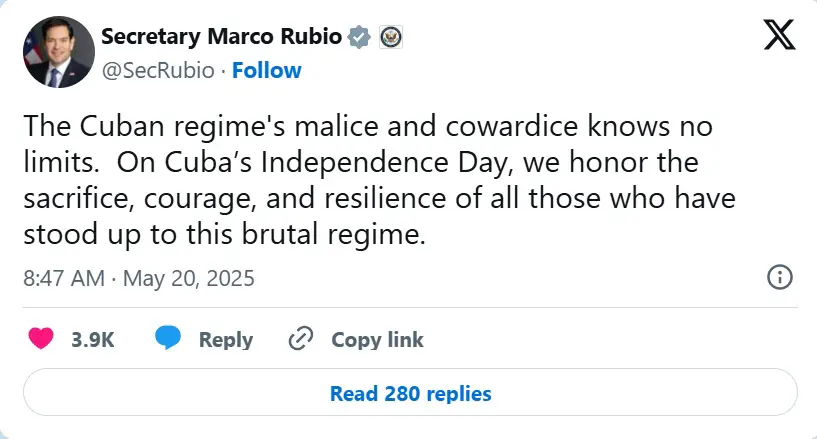Click the government seal affiliation badge
The height and width of the screenshot is (439, 817).
pyautogui.click(x=390, y=37)
